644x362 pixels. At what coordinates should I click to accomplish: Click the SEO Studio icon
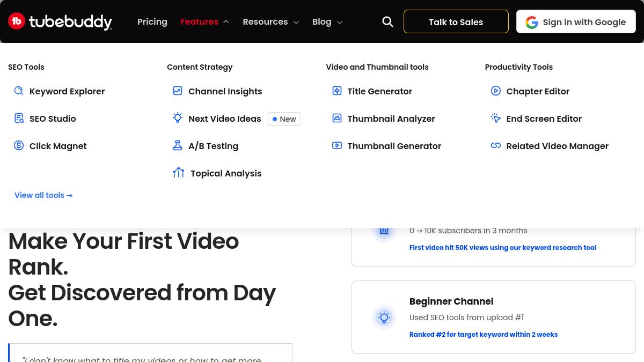tap(19, 119)
